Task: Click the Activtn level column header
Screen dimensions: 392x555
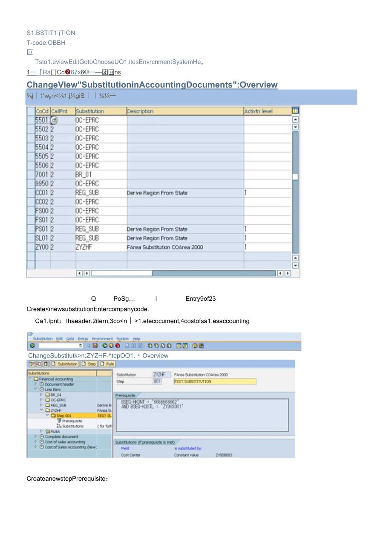Action: [x=268, y=111]
